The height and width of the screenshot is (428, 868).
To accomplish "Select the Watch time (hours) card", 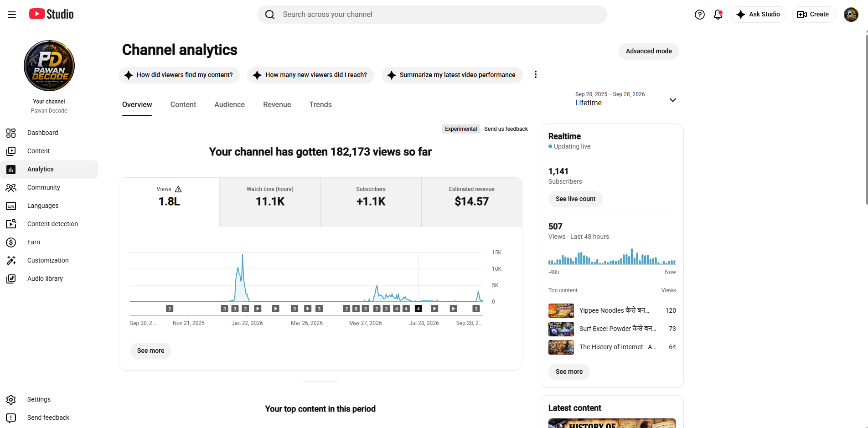I will tap(270, 202).
